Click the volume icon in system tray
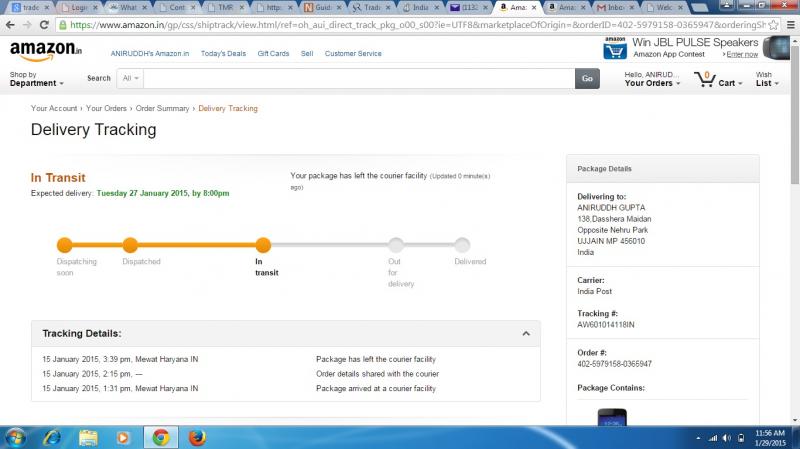The image size is (800, 449). (727, 438)
